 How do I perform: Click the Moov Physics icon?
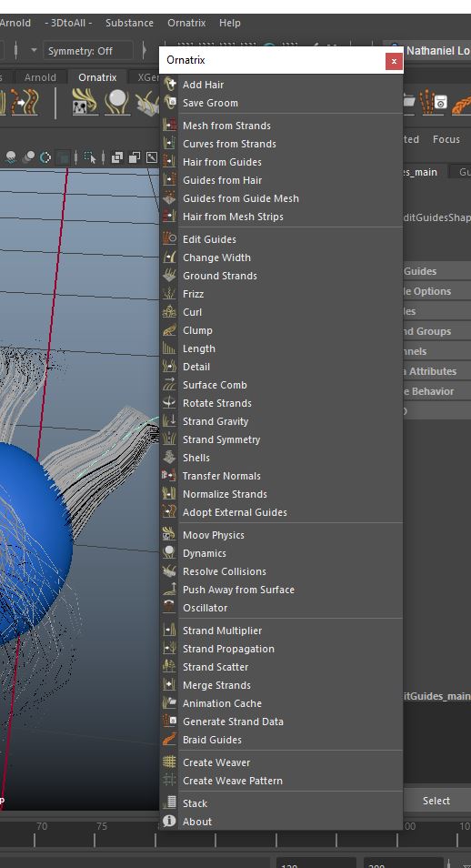coord(169,535)
